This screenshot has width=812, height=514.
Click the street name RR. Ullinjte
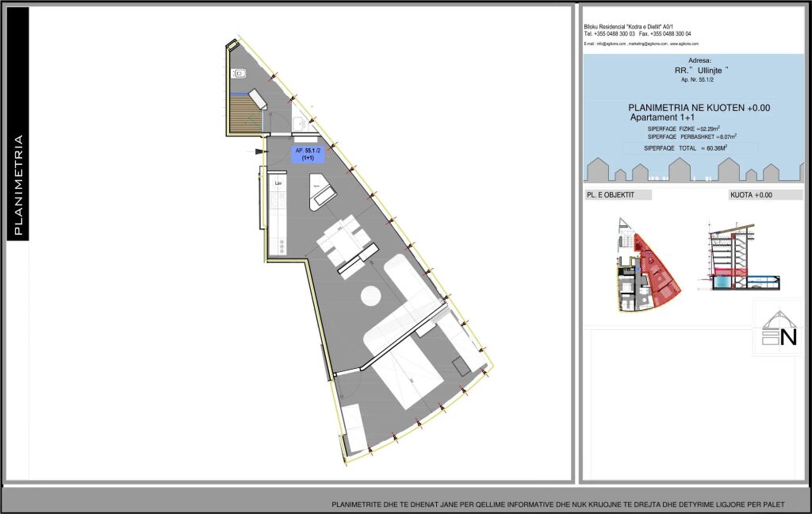(702, 71)
